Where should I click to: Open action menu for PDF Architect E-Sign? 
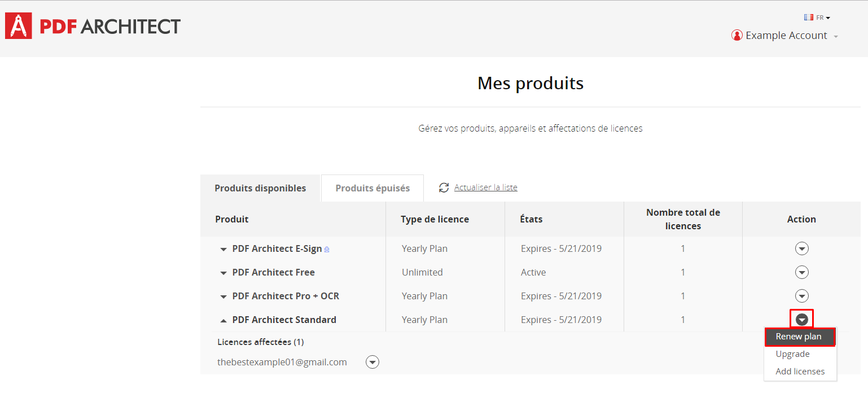pyautogui.click(x=801, y=248)
